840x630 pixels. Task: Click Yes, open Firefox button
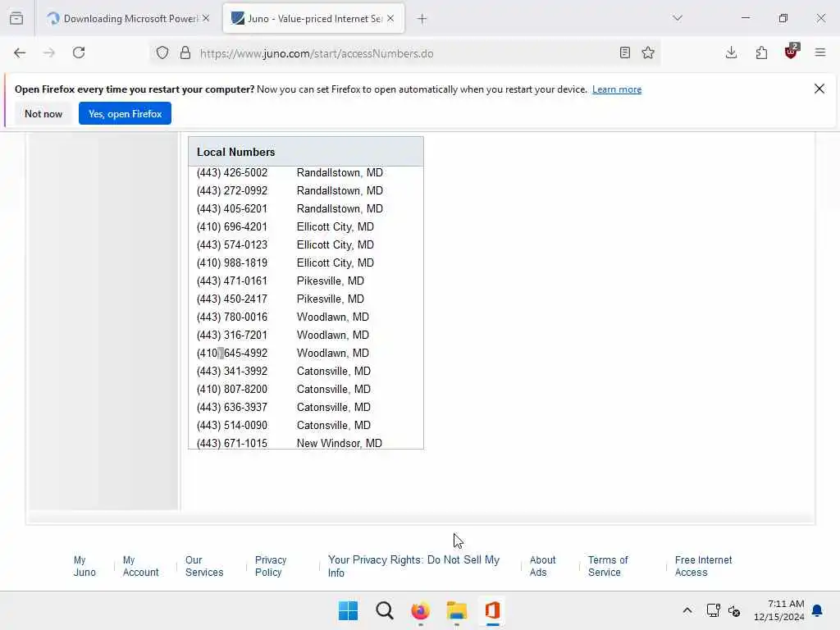pyautogui.click(x=125, y=113)
